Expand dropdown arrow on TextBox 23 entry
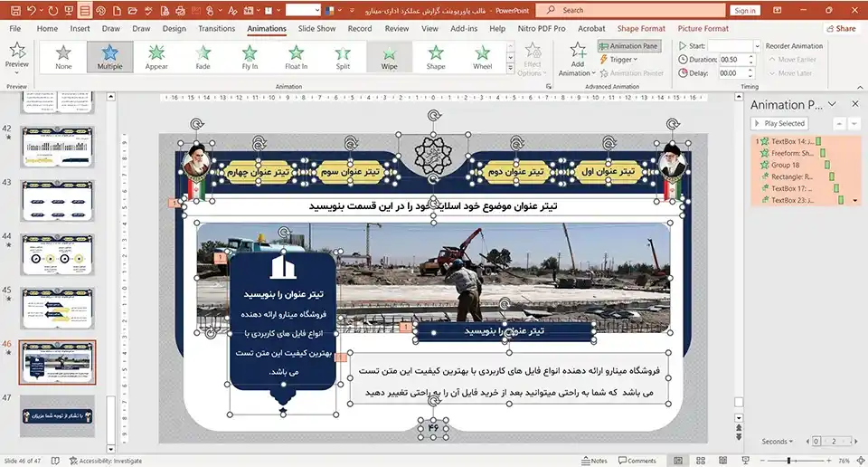The width and height of the screenshot is (868, 467). tap(855, 201)
